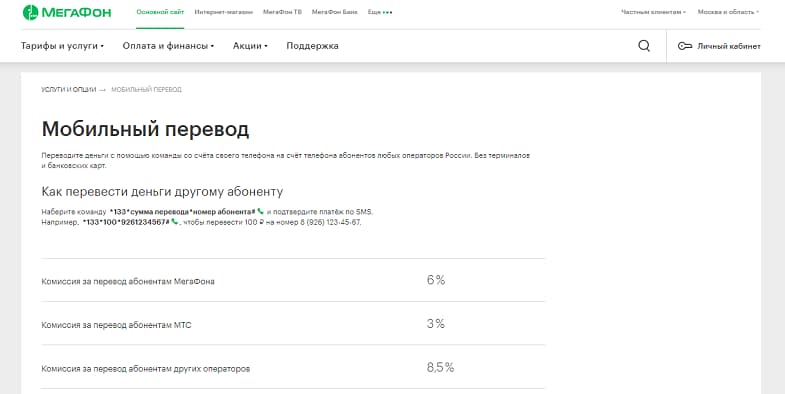Click the Мобильный перевод breadcrumb item
The width and height of the screenshot is (785, 394).
coord(146,90)
